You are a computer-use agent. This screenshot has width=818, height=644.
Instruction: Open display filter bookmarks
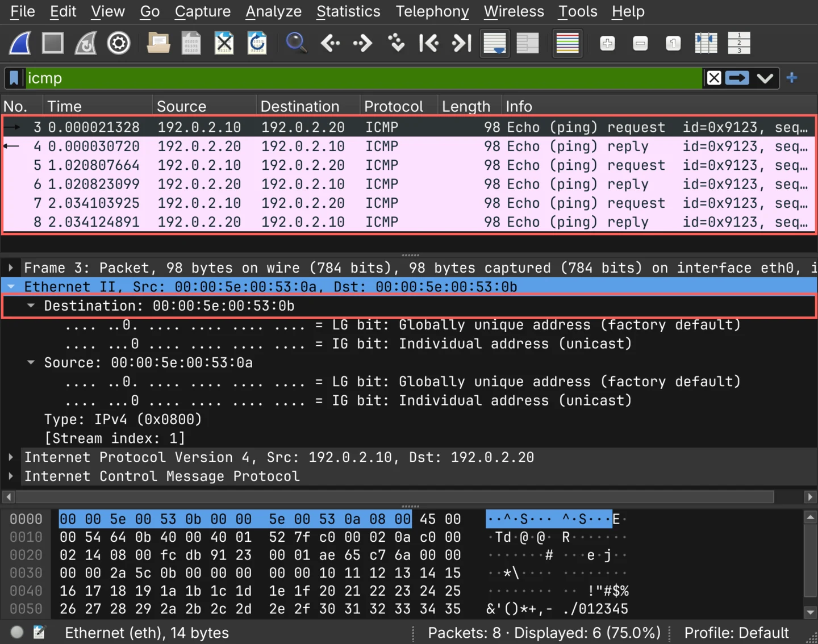[x=14, y=78]
